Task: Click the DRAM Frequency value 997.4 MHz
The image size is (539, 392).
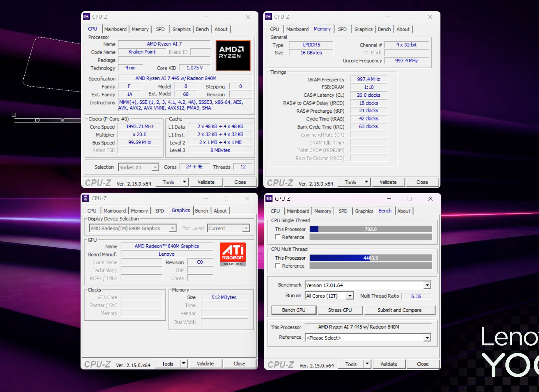Action: (369, 79)
